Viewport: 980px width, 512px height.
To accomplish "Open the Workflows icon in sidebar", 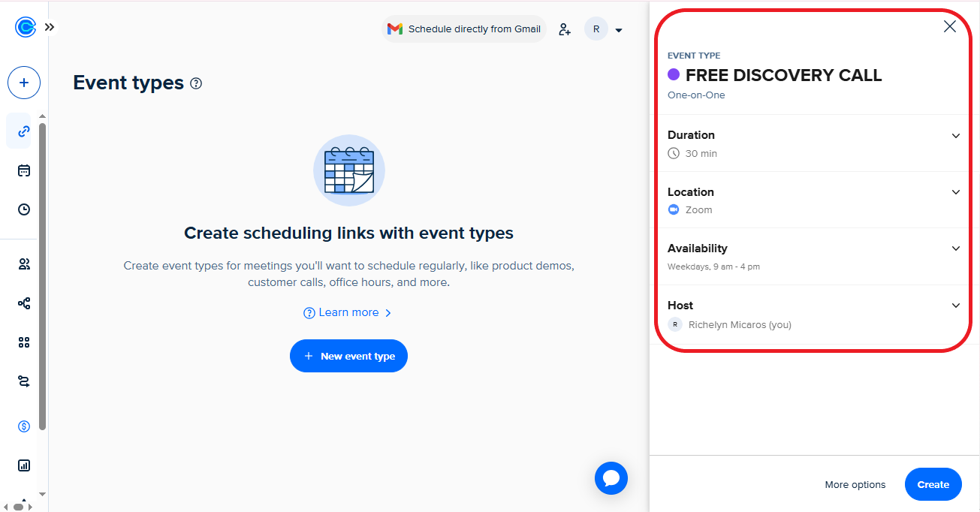I will [x=24, y=303].
